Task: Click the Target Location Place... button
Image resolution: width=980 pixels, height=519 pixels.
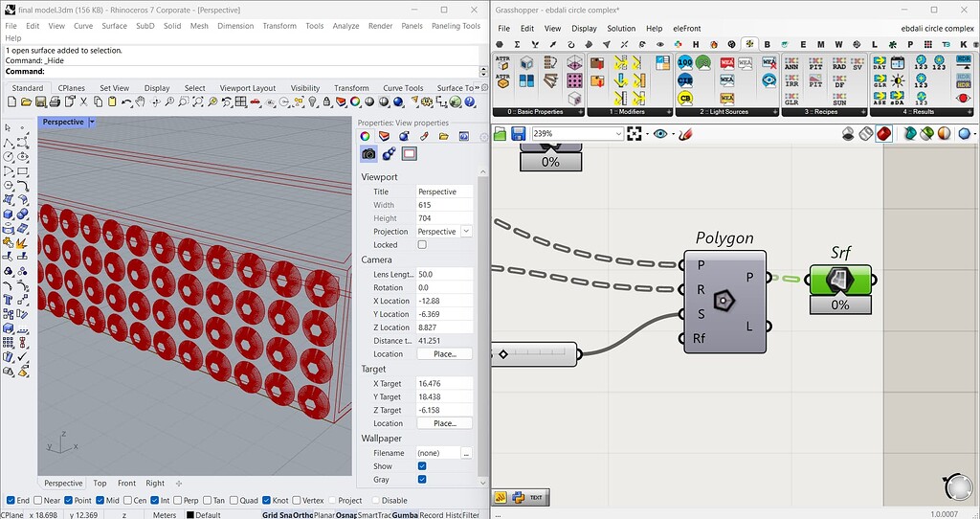Action: pyautogui.click(x=445, y=423)
